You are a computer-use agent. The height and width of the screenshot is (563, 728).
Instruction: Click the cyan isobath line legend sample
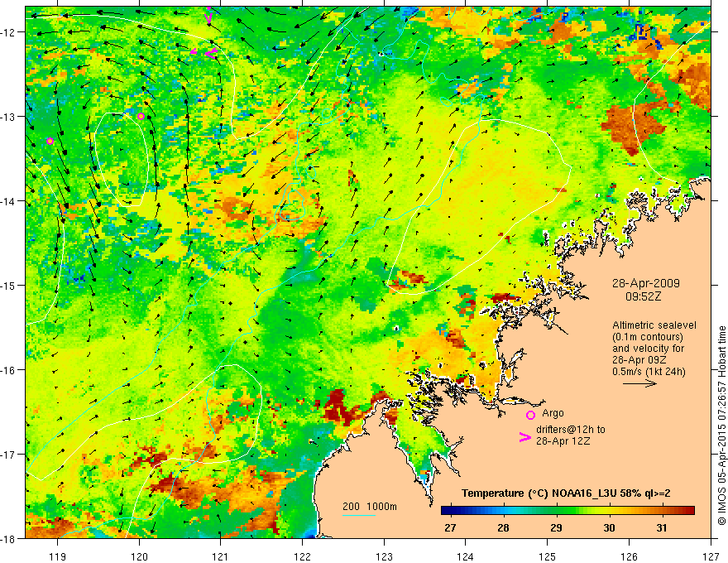click(359, 515)
